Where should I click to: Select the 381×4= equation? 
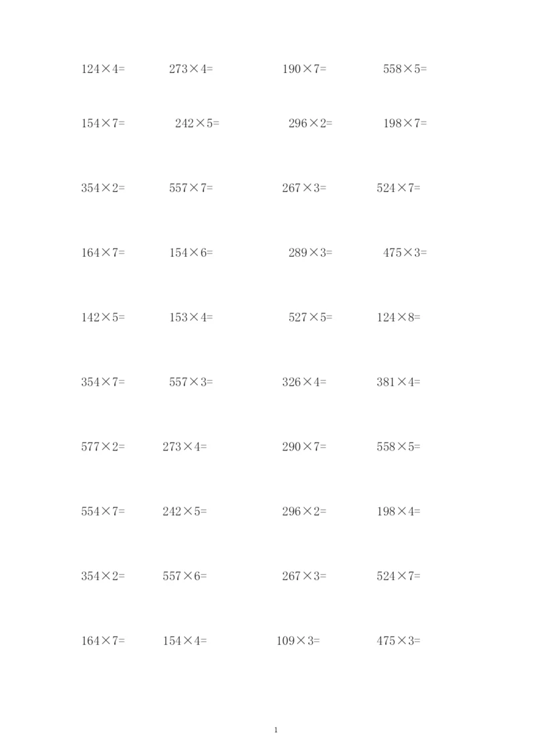(x=399, y=382)
